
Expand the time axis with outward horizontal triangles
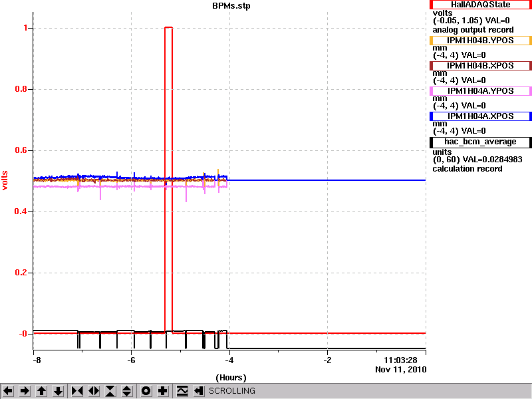(x=94, y=391)
